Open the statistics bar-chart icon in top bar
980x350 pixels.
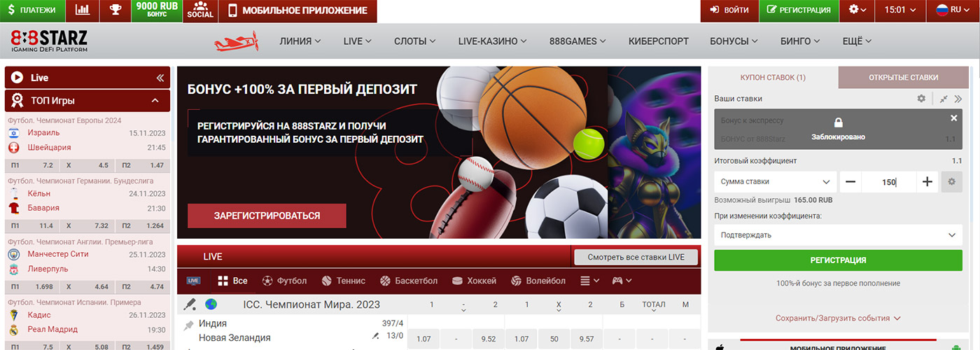point(83,10)
